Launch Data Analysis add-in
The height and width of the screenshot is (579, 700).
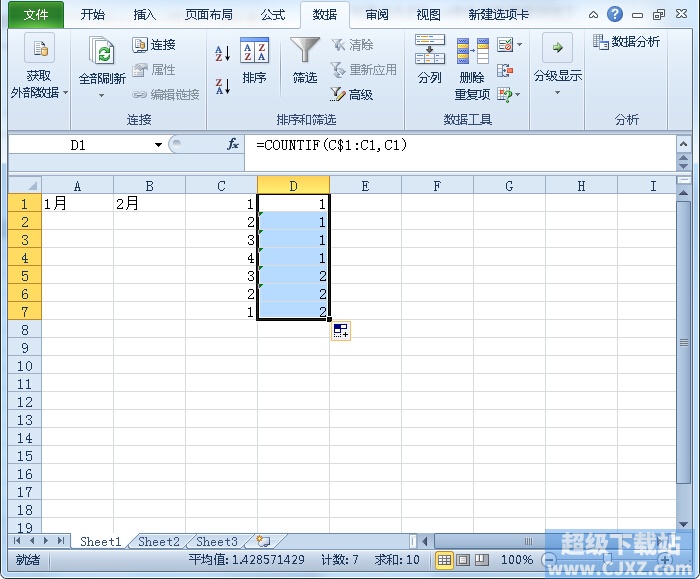tap(626, 42)
